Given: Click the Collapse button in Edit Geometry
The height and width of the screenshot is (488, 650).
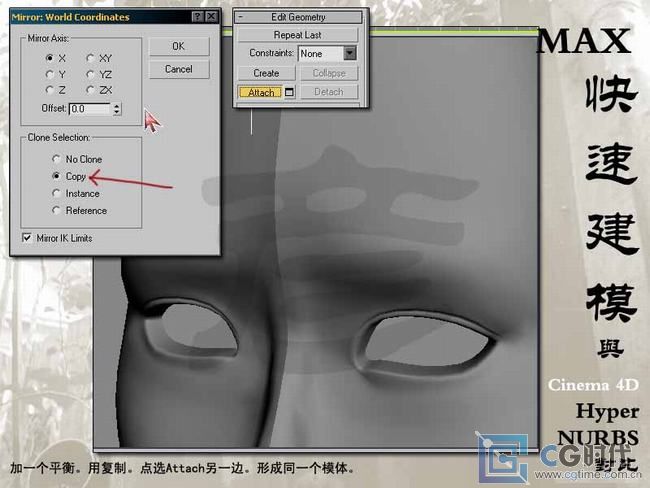Looking at the screenshot, I should point(329,73).
